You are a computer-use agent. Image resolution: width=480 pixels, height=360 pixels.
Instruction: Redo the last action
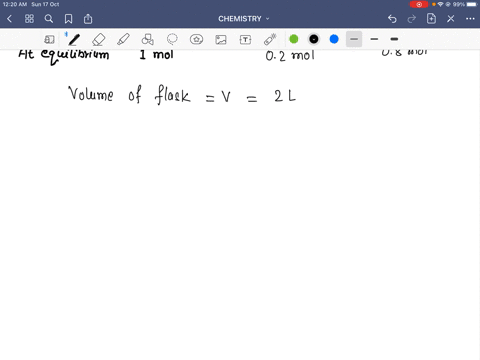point(412,19)
